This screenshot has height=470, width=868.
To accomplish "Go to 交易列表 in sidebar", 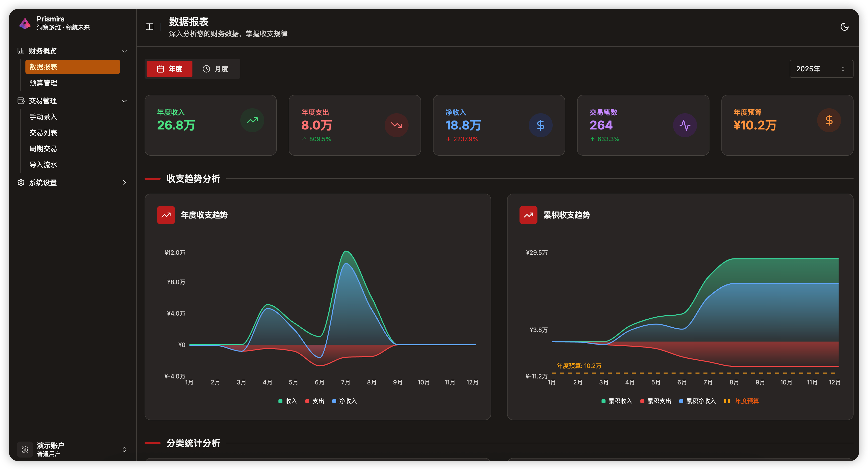I will click(43, 132).
